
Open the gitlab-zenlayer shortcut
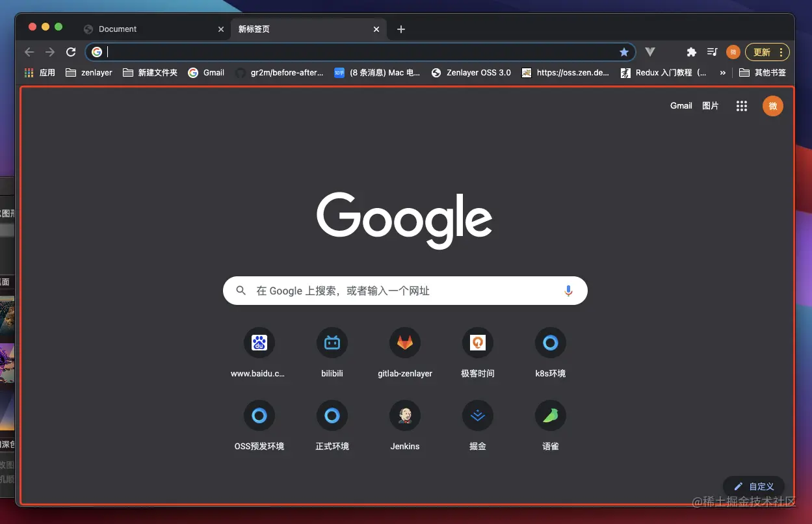coord(405,354)
